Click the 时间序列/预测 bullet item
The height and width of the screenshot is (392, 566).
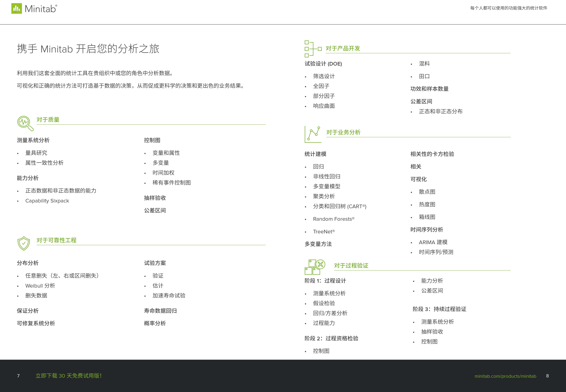pos(436,252)
